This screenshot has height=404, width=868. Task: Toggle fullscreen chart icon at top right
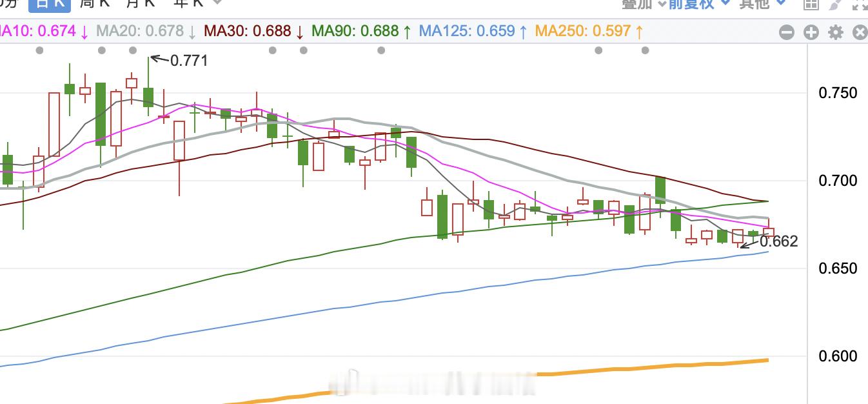tap(860, 4)
